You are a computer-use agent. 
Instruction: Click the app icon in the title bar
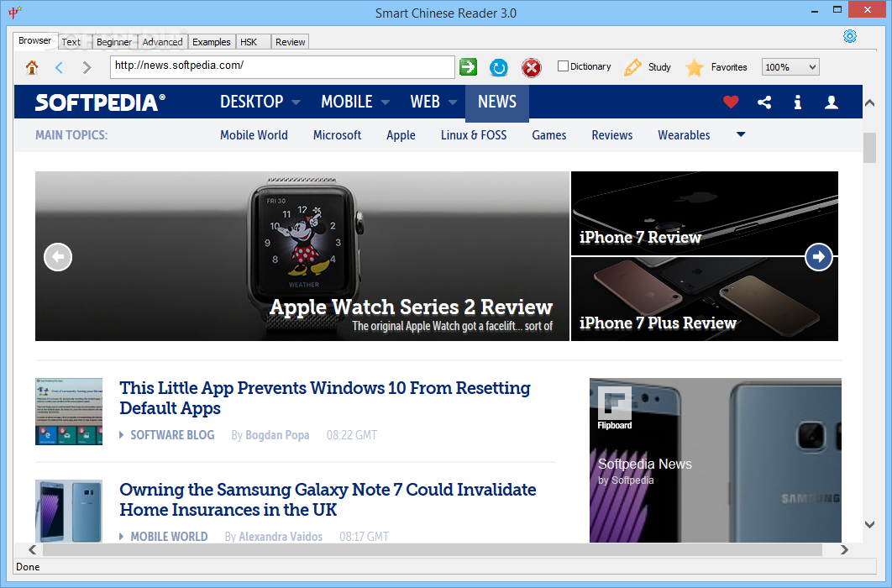click(x=15, y=12)
